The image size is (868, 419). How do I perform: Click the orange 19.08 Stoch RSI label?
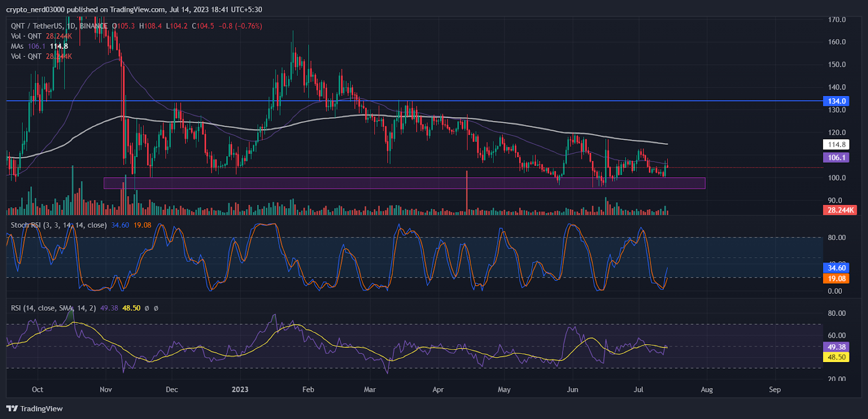(836, 279)
